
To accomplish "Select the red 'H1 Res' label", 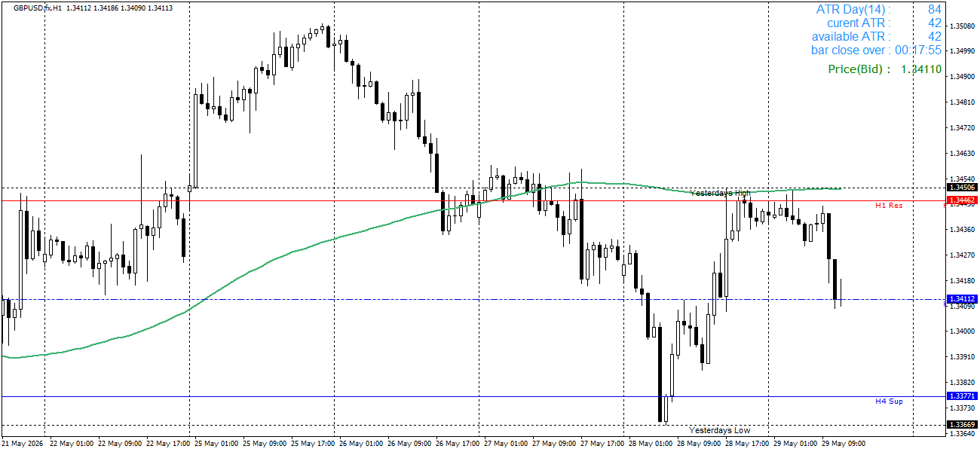I will click(x=889, y=206).
